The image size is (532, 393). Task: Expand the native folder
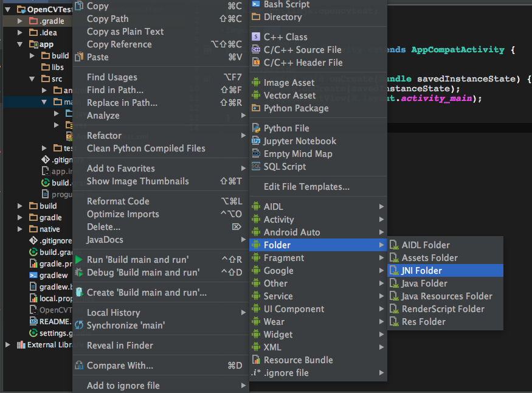tap(19, 229)
